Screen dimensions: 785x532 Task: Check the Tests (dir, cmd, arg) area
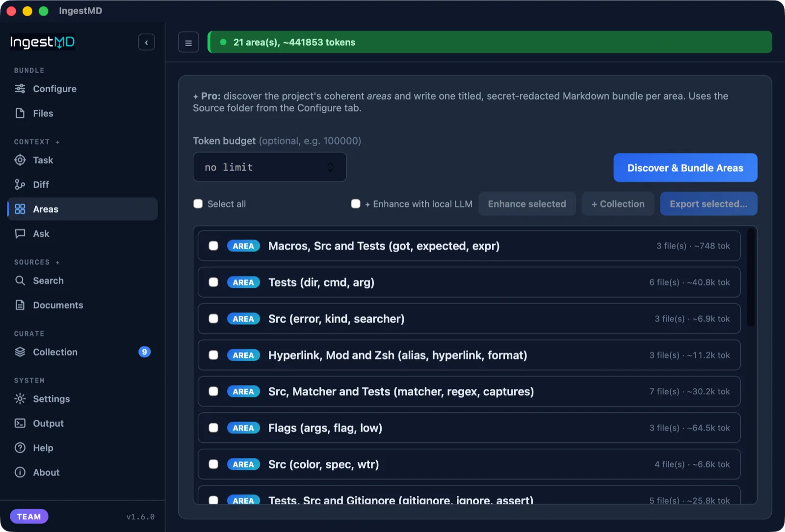[x=213, y=282]
